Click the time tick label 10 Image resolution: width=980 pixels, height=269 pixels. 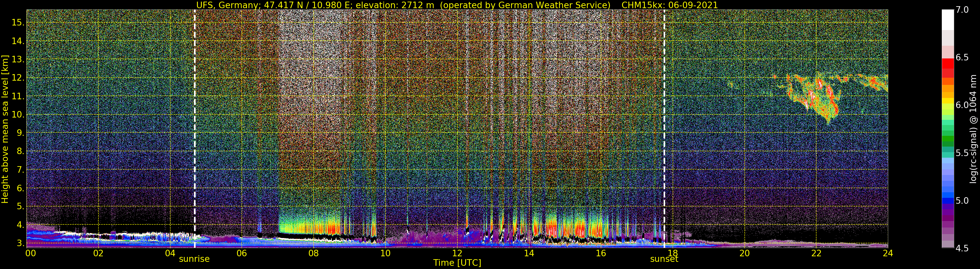[x=385, y=253]
